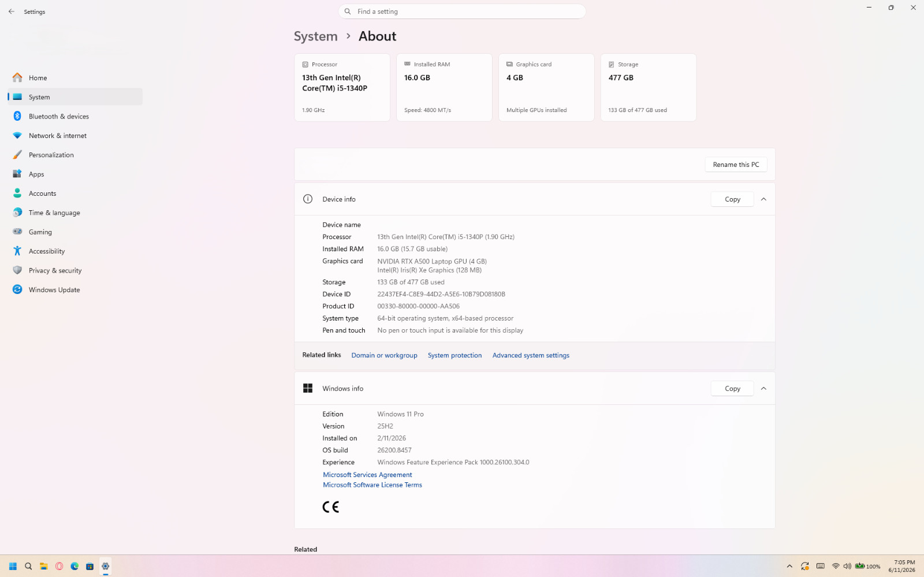Image resolution: width=924 pixels, height=577 pixels.
Task: Copy the Windows info details
Action: coord(732,389)
